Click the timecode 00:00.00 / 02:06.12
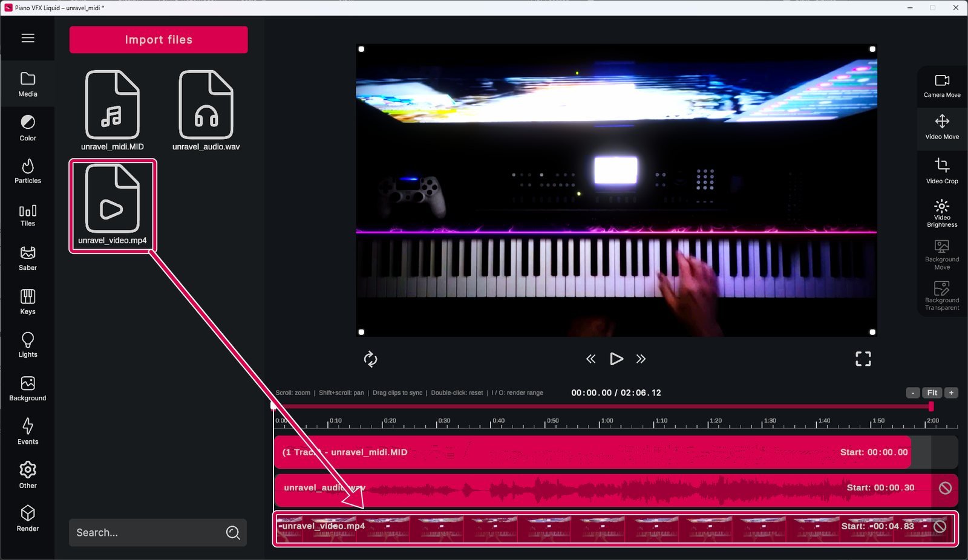Image resolution: width=968 pixels, height=560 pixels. click(x=616, y=393)
